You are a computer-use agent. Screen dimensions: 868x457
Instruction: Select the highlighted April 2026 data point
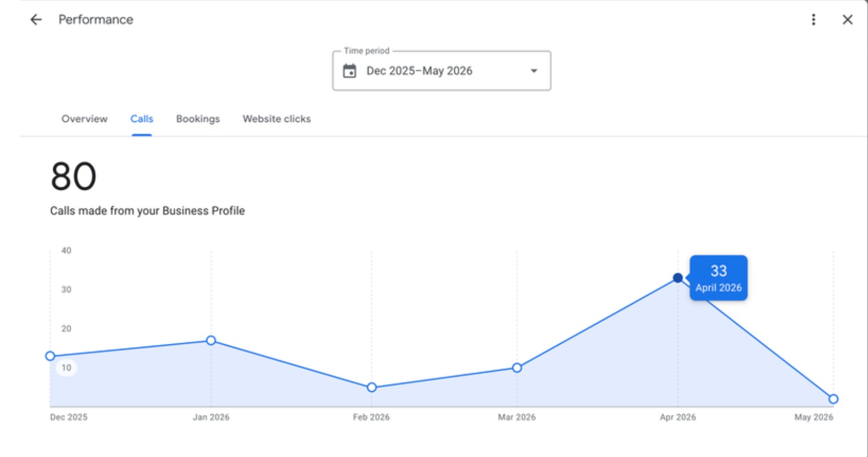678,278
